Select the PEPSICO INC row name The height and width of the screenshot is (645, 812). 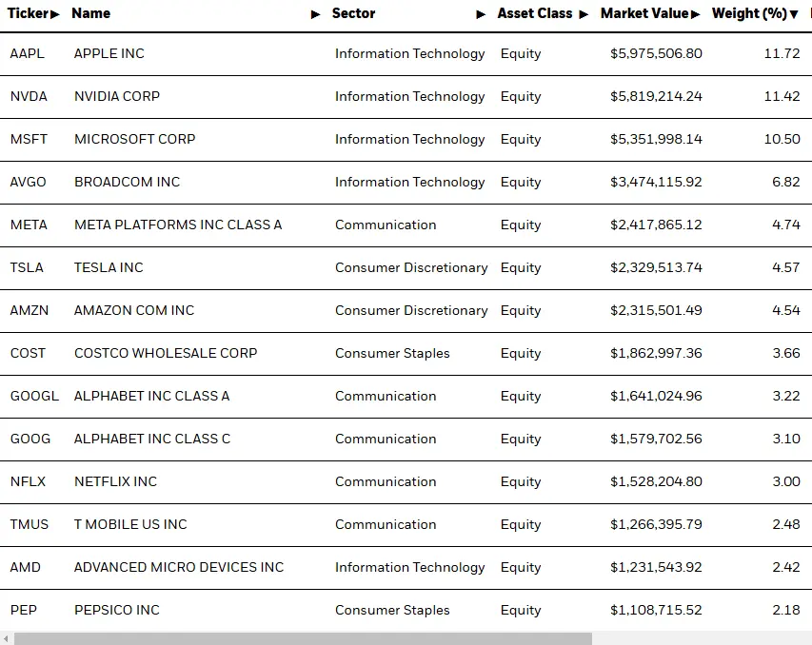pos(117,610)
